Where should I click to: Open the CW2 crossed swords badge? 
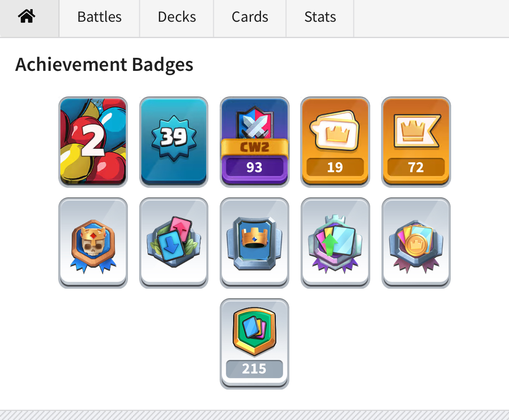(254, 142)
